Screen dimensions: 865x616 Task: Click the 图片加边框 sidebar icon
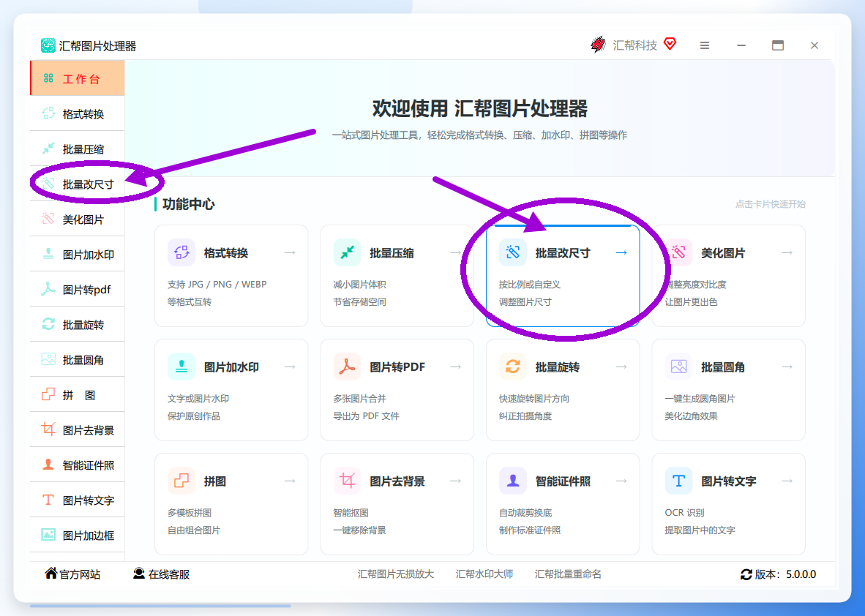tap(48, 535)
